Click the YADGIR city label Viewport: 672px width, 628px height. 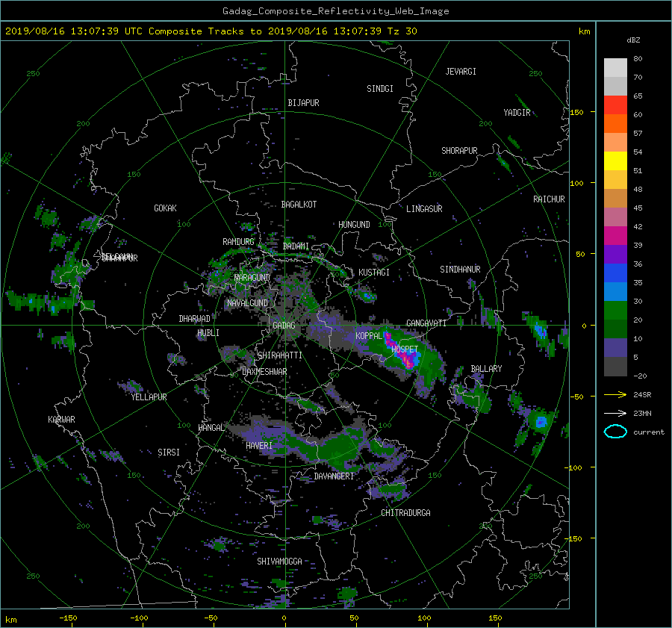pos(517,112)
